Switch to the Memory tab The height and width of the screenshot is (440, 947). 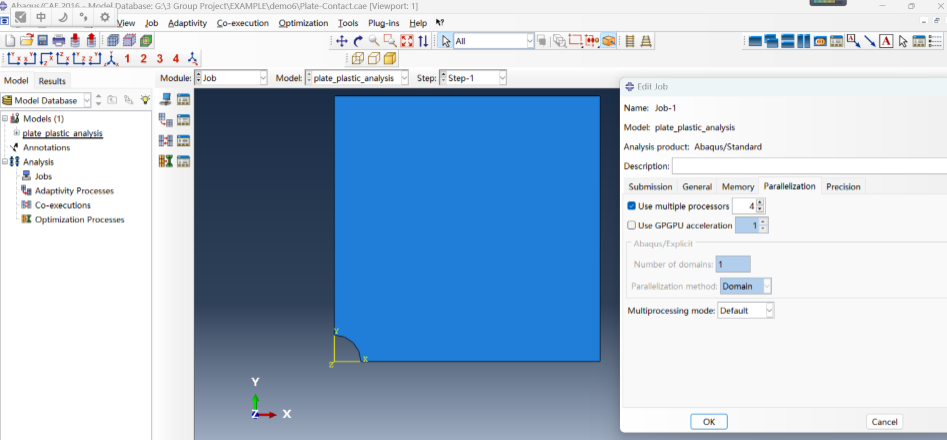pyautogui.click(x=737, y=187)
